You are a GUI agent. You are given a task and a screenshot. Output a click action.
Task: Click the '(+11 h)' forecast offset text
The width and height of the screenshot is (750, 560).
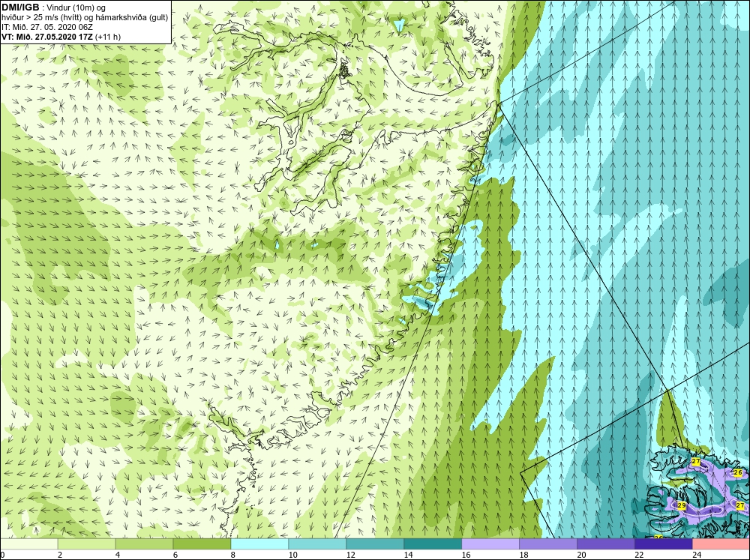[x=108, y=36]
